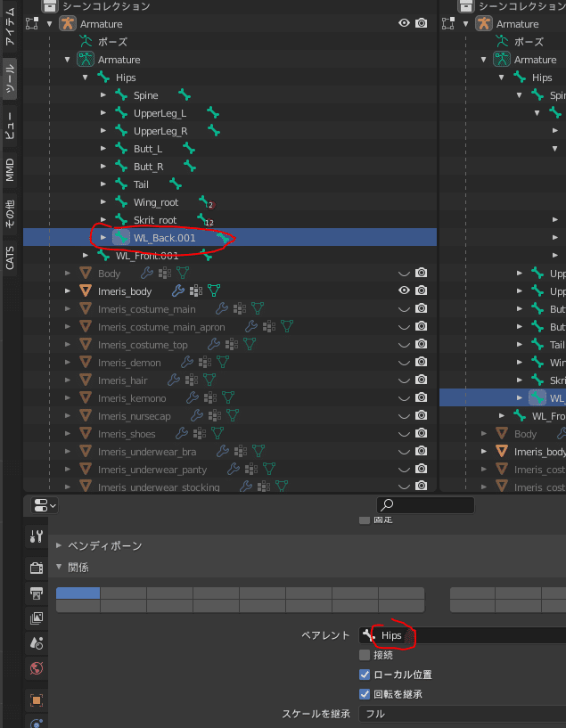Collapse Hips in the right outliner

[502, 78]
